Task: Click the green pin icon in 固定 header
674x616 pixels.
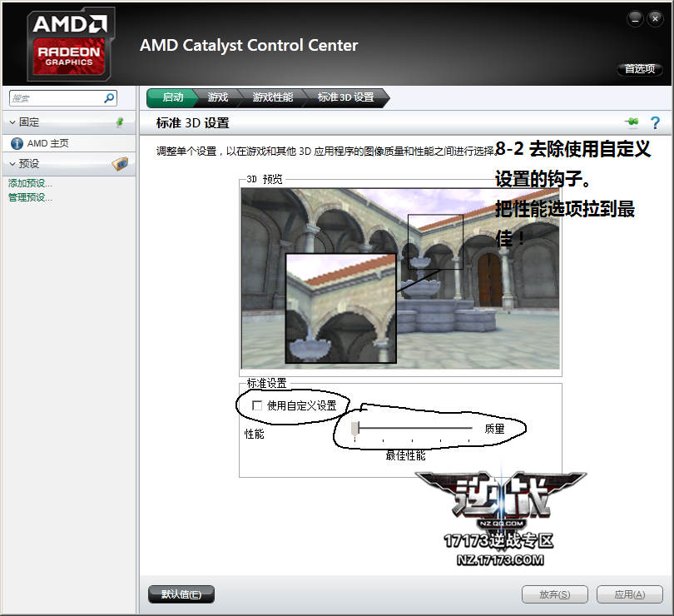Action: click(x=120, y=122)
